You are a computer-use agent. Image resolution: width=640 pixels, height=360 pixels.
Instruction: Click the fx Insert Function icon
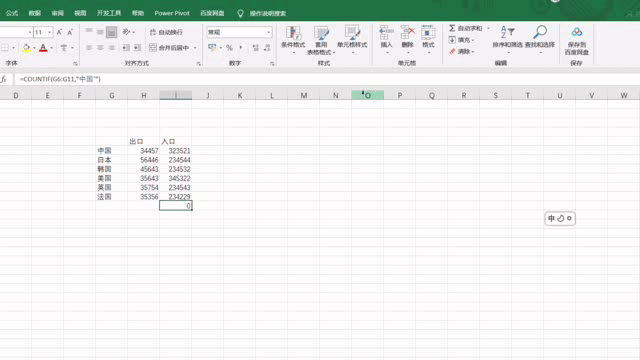(x=4, y=79)
